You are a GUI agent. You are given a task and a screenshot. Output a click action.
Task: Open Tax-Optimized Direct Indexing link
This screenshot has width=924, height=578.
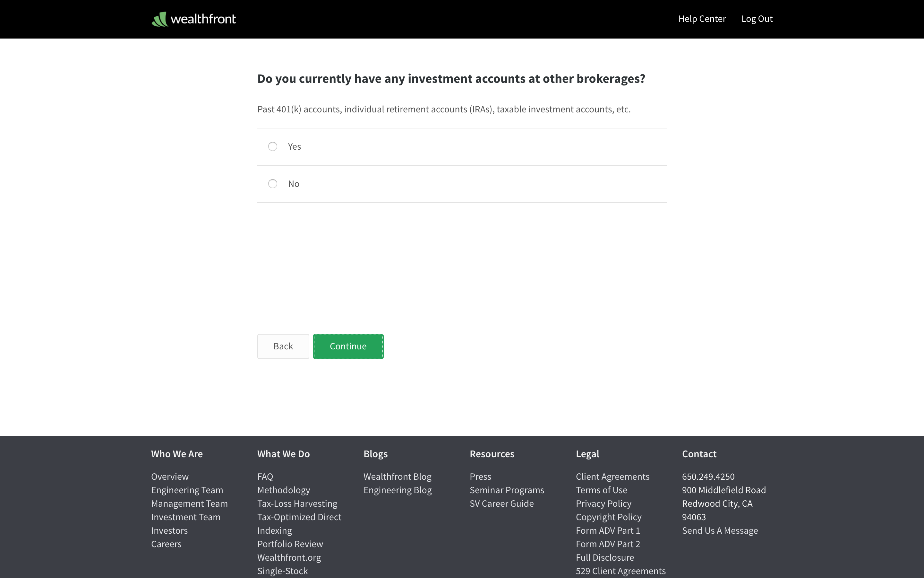[299, 524]
